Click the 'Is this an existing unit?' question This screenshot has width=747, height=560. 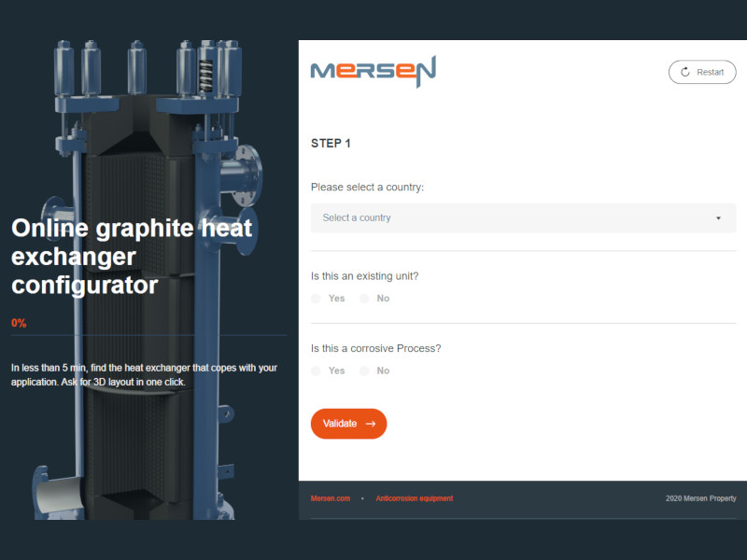pyautogui.click(x=365, y=276)
